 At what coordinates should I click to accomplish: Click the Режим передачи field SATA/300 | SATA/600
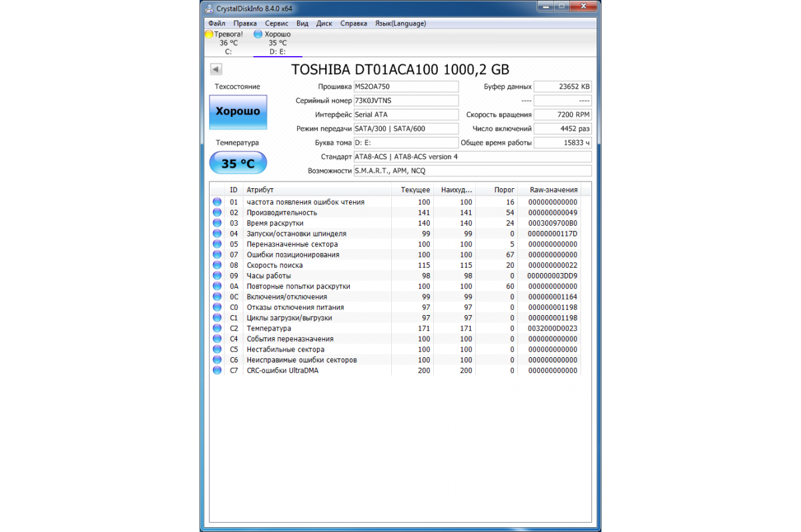pyautogui.click(x=406, y=129)
